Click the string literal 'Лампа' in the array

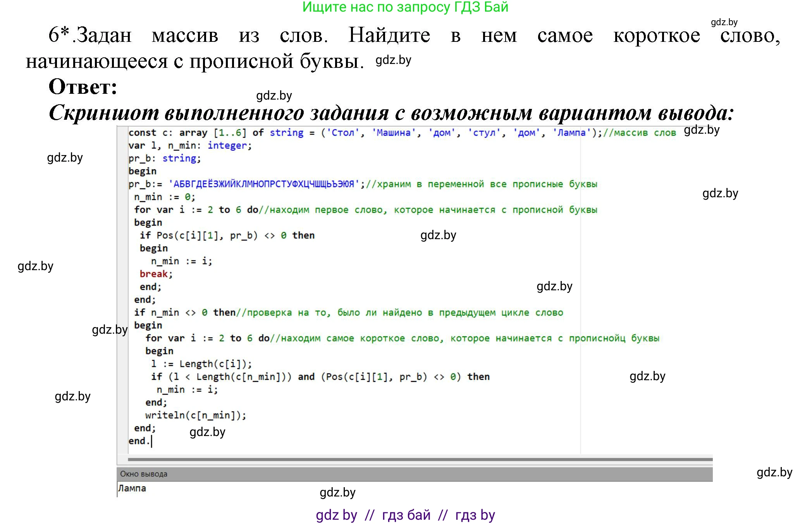click(571, 133)
